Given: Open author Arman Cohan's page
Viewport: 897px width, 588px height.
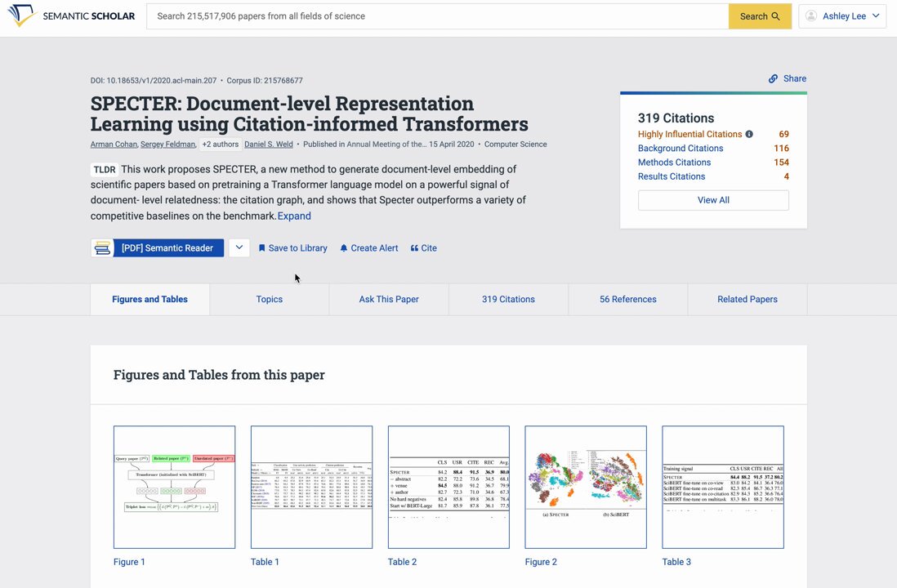Looking at the screenshot, I should point(114,144).
